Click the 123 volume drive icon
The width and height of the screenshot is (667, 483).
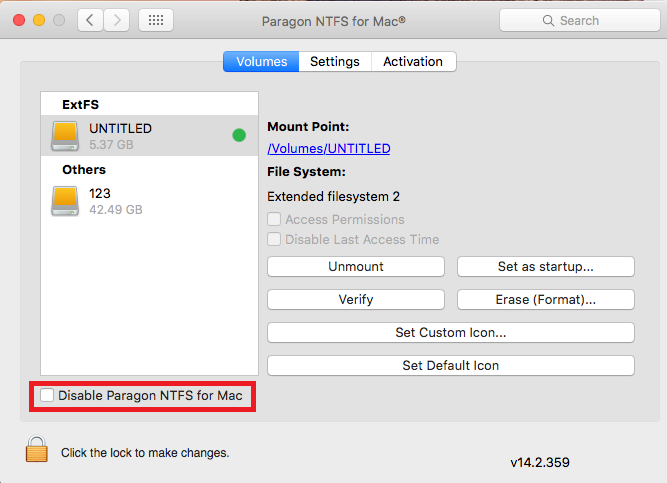(x=65, y=201)
